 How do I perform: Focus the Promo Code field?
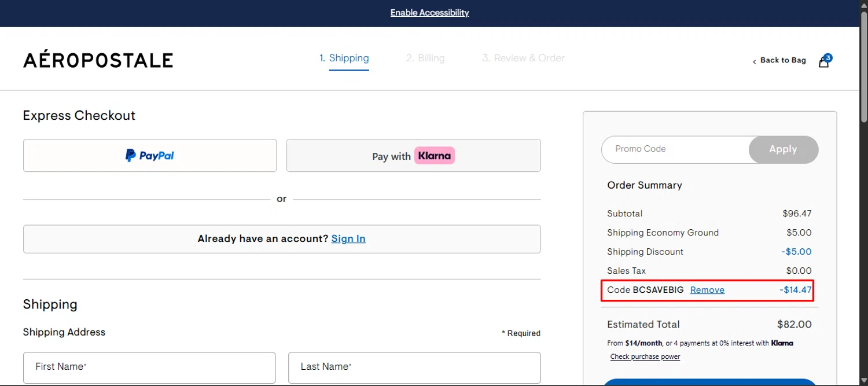675,149
